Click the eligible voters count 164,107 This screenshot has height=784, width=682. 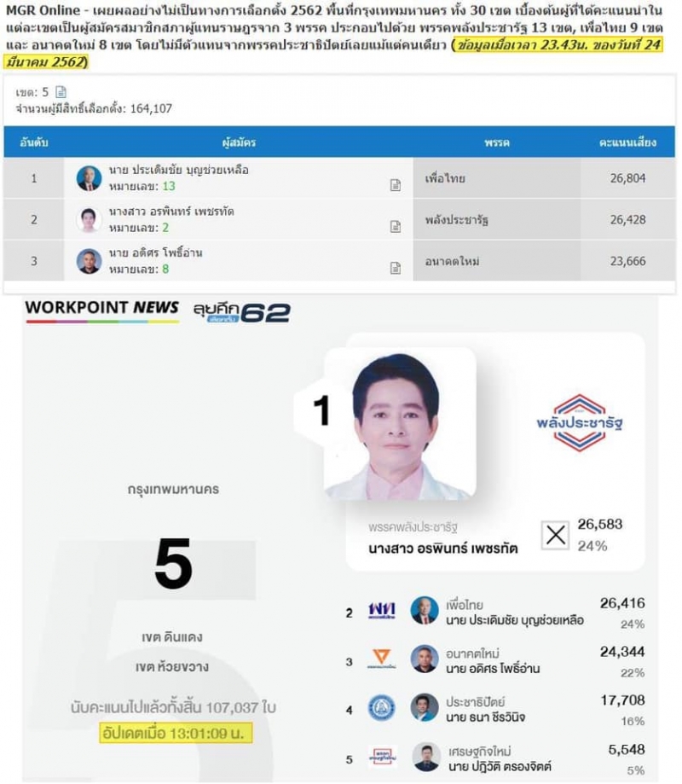152,108
